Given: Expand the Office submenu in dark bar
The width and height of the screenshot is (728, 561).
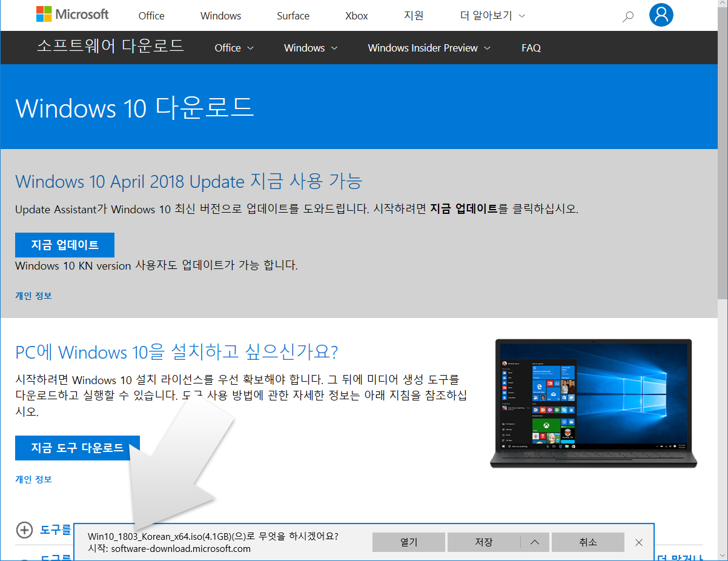Looking at the screenshot, I should click(x=234, y=48).
